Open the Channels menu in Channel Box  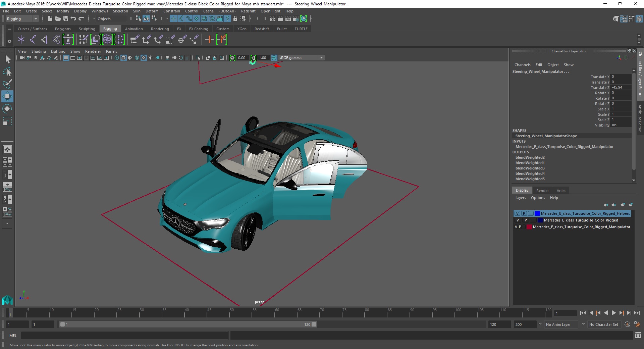tap(522, 65)
